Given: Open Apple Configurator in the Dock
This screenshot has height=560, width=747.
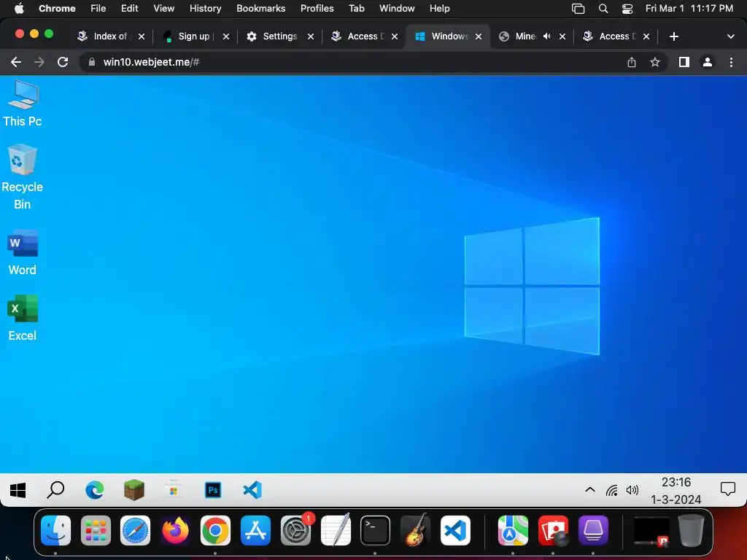Looking at the screenshot, I should pos(593,530).
